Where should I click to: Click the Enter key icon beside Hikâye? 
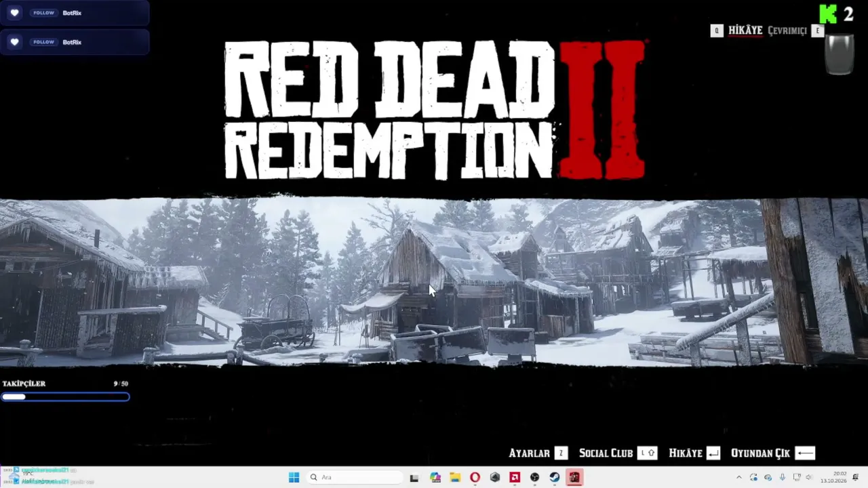tap(713, 453)
